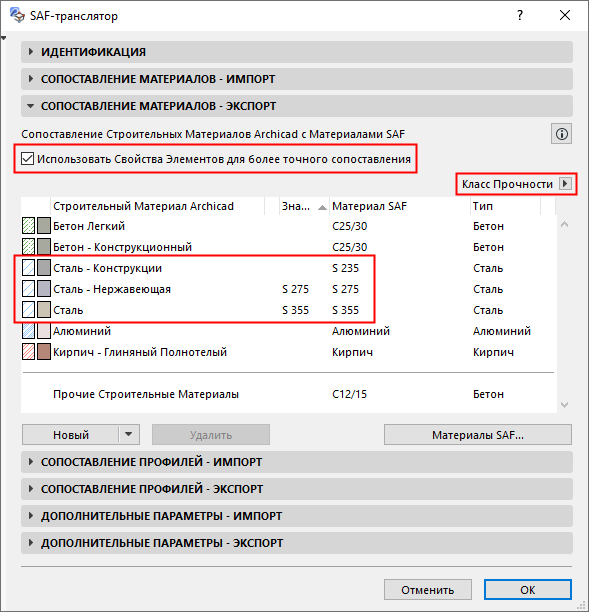Click scrollbar down arrow in materials list
589x612 pixels.
click(564, 405)
